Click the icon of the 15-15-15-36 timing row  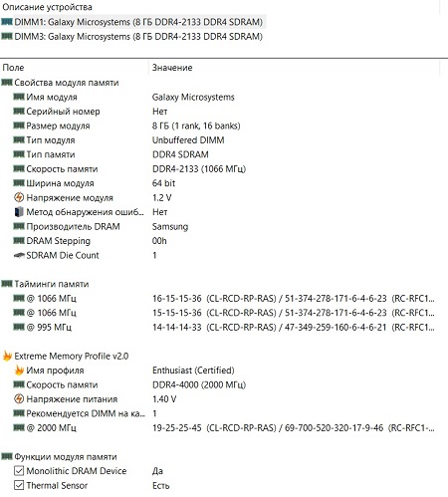[19, 313]
